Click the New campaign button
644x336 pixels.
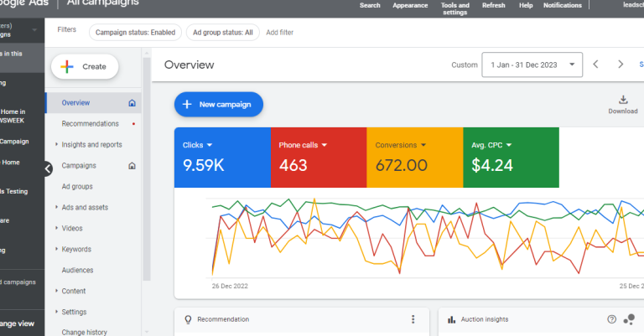coord(219,105)
